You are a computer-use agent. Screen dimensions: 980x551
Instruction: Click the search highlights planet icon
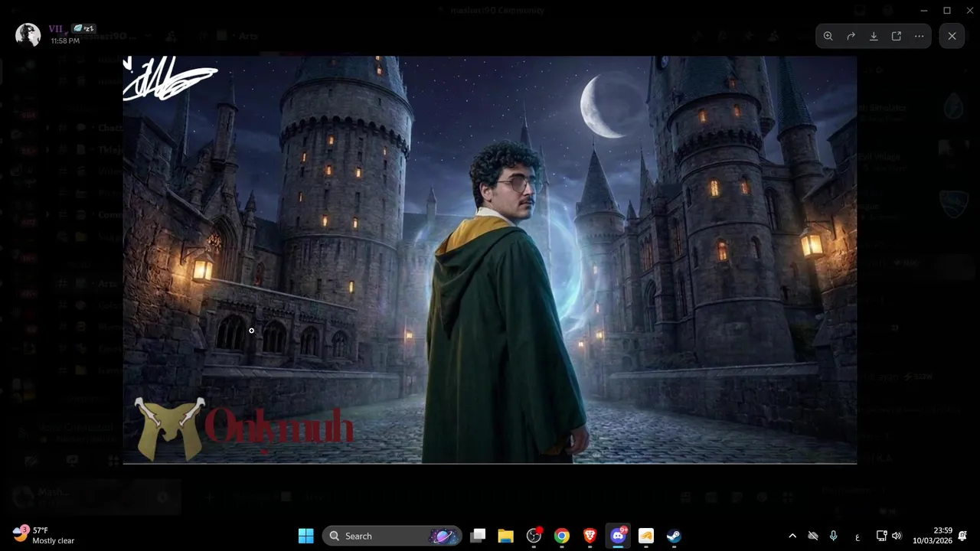coord(443,536)
